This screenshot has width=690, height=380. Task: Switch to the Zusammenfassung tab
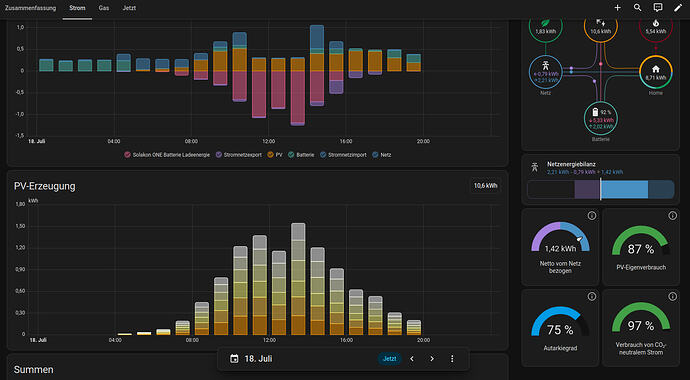coord(30,8)
